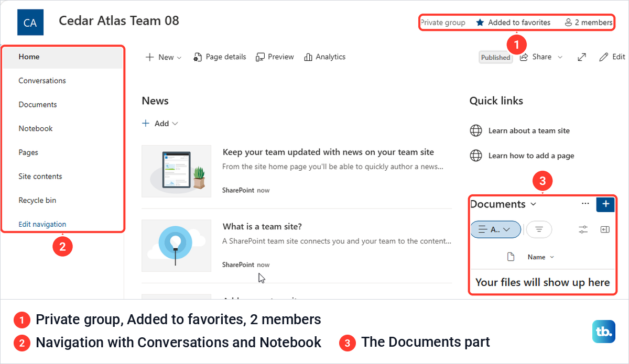Open Page details
Image resolution: width=629 pixels, height=364 pixels.
[x=220, y=57]
